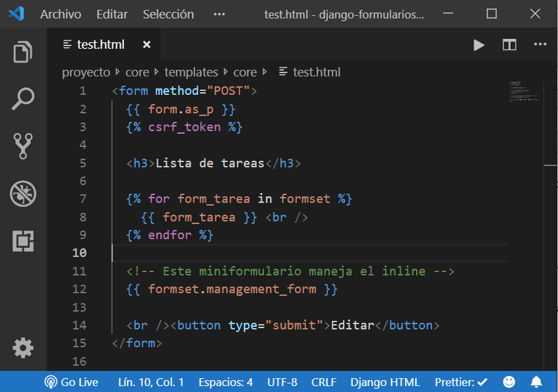Click the first core breadcrumb segment
558x392 pixels.
pyautogui.click(x=137, y=72)
